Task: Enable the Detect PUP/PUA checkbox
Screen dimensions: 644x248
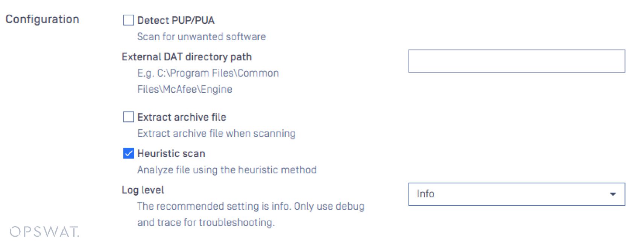Action: (128, 20)
